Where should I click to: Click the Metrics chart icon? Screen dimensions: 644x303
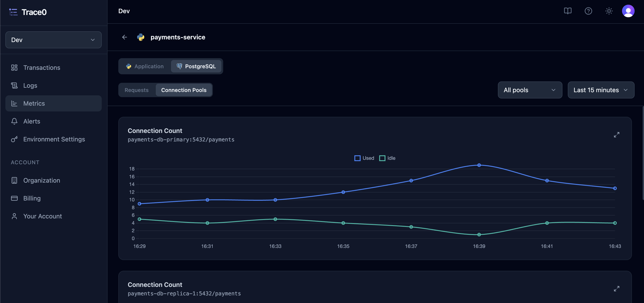coord(14,103)
